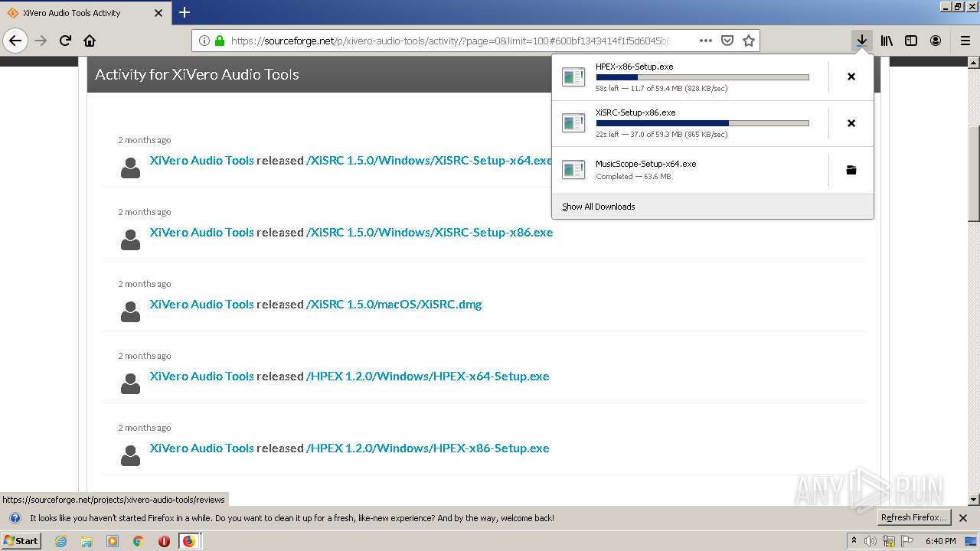
Task: Show sidebars button in toolbar
Action: point(911,41)
